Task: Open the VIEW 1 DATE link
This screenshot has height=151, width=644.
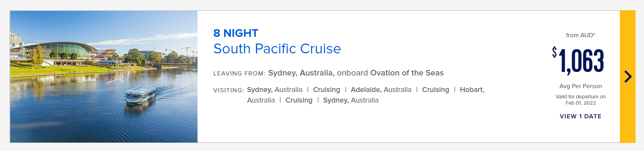Action: [580, 116]
